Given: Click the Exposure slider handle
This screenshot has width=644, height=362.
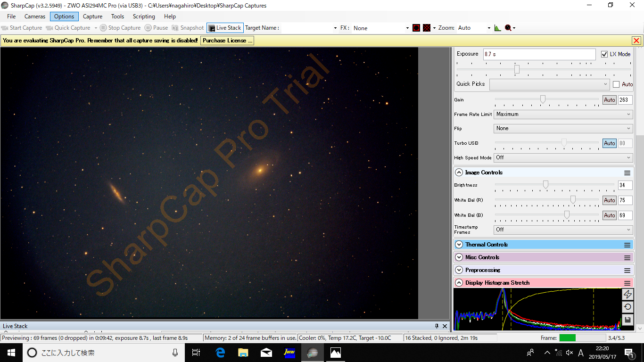Looking at the screenshot, I should [517, 69].
